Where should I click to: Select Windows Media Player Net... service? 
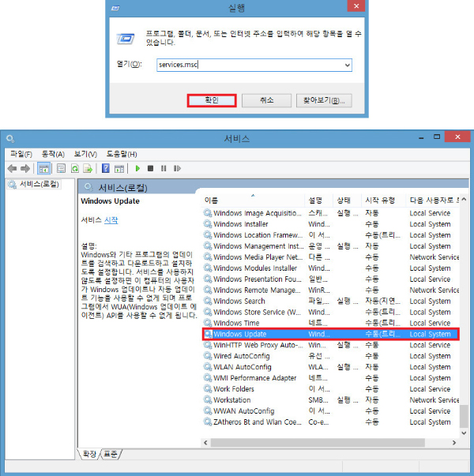coord(331,257)
